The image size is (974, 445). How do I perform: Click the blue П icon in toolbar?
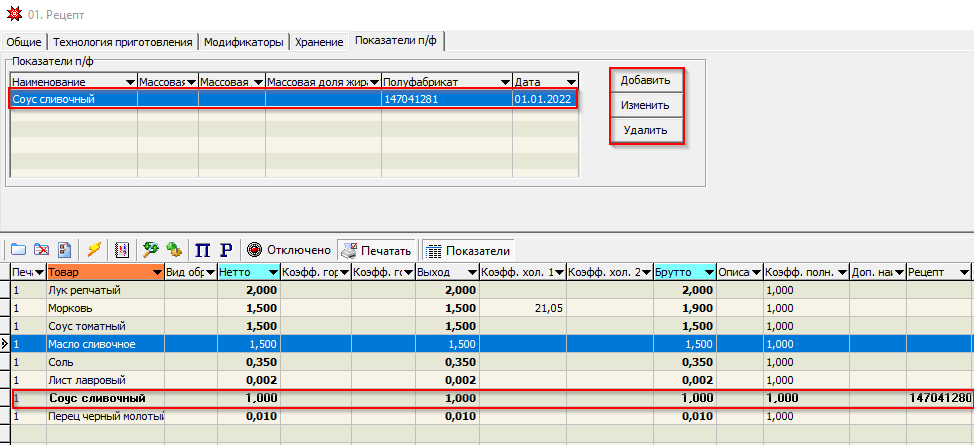click(x=202, y=250)
